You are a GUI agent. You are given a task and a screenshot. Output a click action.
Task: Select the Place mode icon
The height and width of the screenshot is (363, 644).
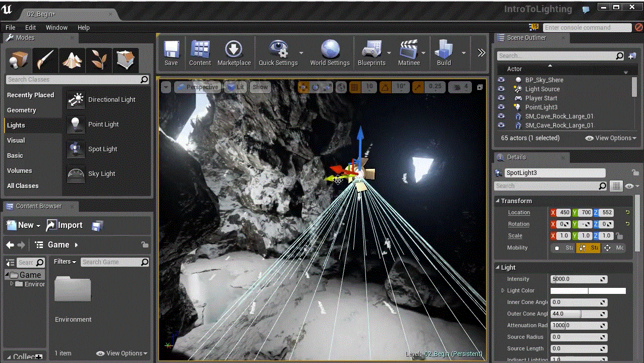pyautogui.click(x=19, y=60)
